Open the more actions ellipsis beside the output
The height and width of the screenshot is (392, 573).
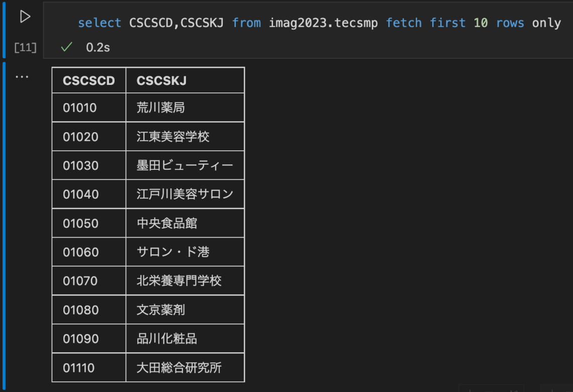[x=22, y=75]
